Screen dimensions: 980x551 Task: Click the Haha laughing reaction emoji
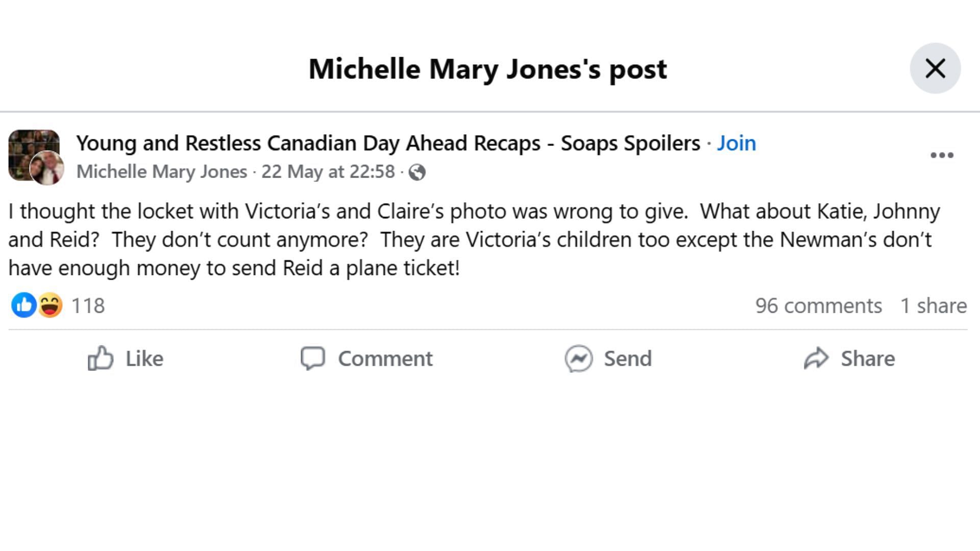(50, 306)
